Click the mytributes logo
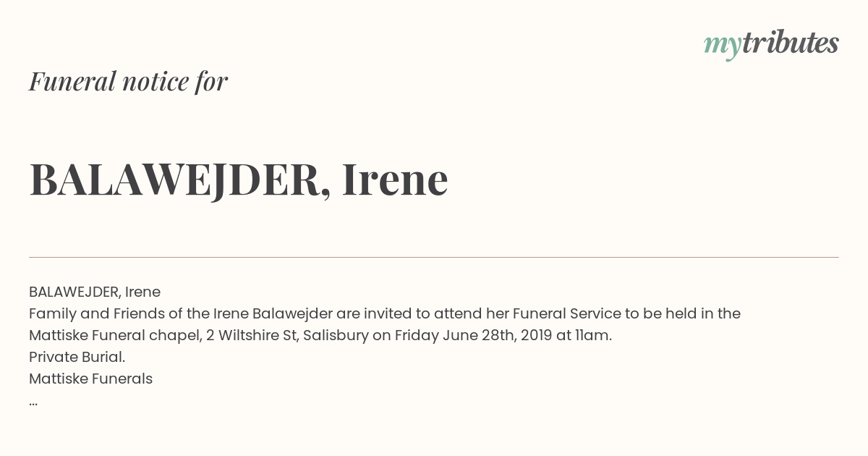This screenshot has height=456, width=868. (771, 44)
